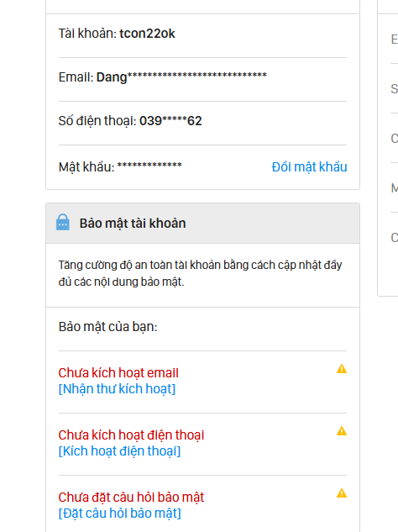Click the masked email starting with Dang
Viewport: 398px width, 532px height.
[181, 76]
